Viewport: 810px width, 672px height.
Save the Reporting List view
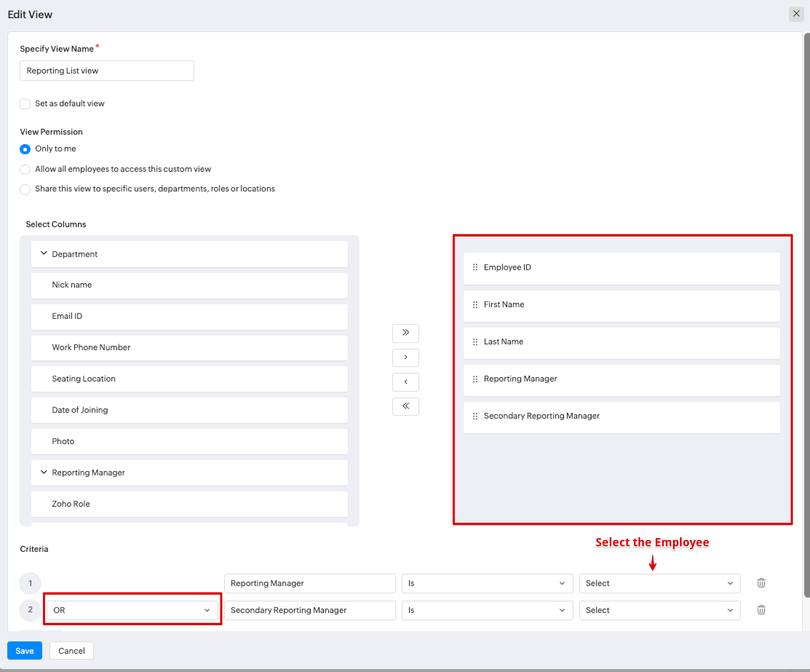[24, 651]
